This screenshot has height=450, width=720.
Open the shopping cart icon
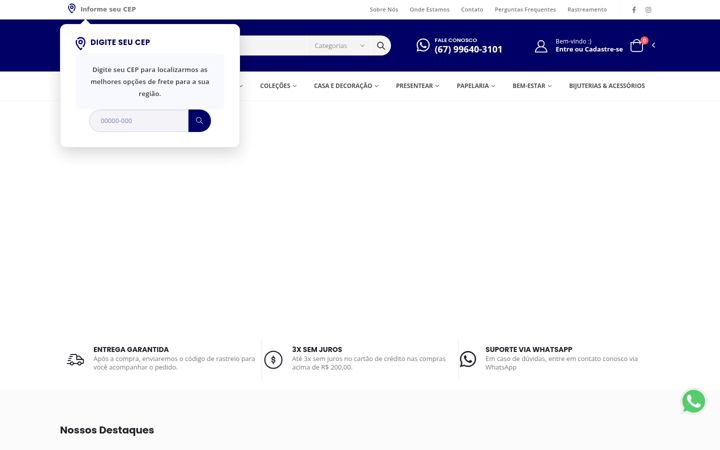point(636,45)
